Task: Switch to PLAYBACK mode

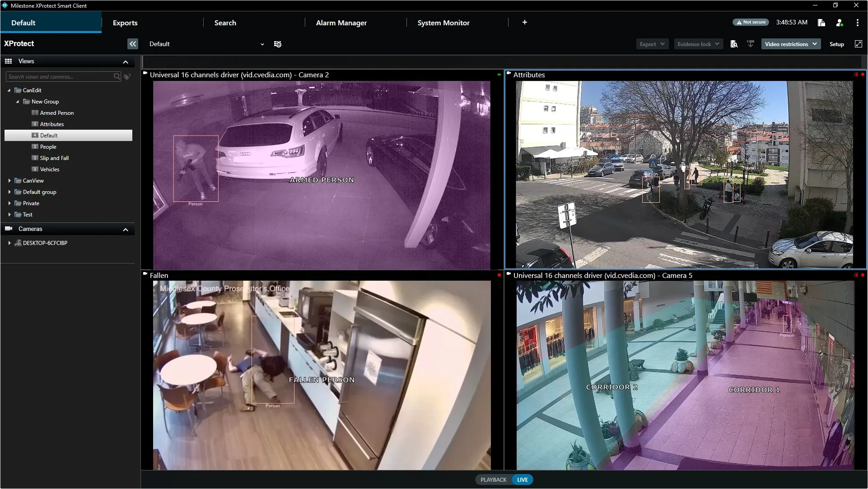Action: tap(493, 480)
